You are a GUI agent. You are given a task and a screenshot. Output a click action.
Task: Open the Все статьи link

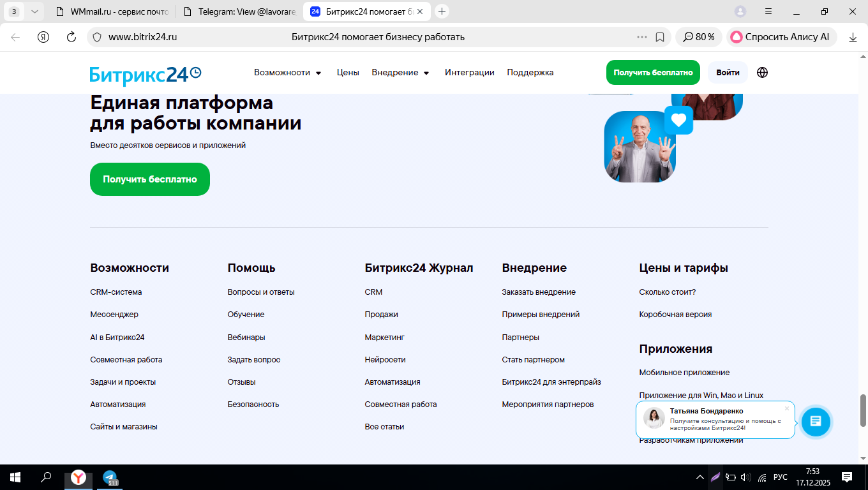pos(384,427)
